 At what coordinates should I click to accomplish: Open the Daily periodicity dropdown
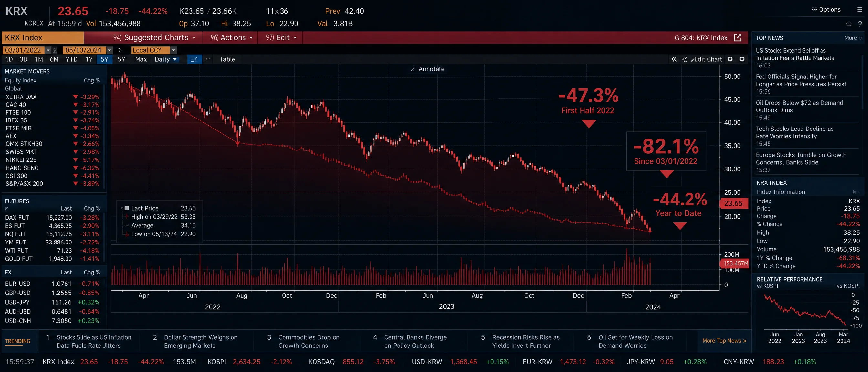(x=165, y=59)
